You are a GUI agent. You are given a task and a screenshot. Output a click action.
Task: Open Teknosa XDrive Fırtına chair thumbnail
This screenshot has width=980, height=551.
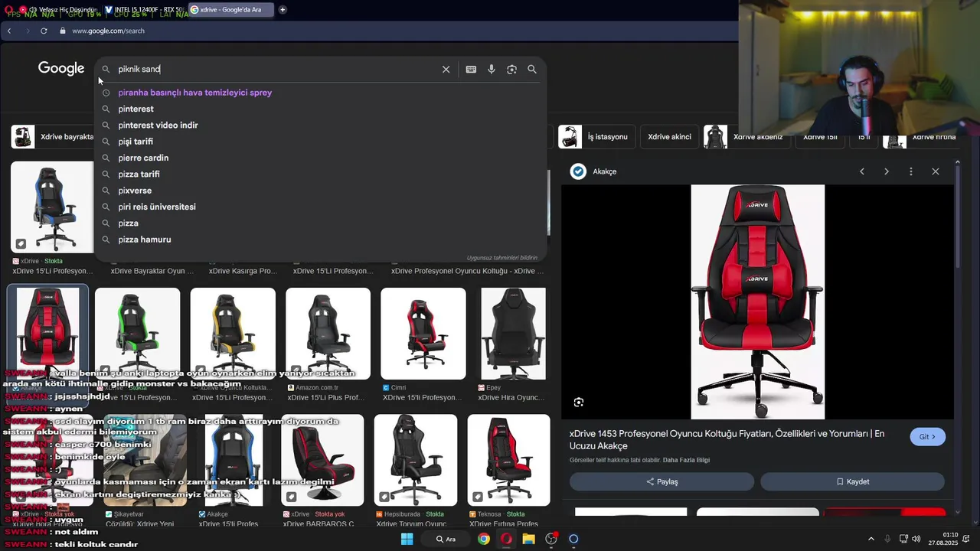[509, 461]
